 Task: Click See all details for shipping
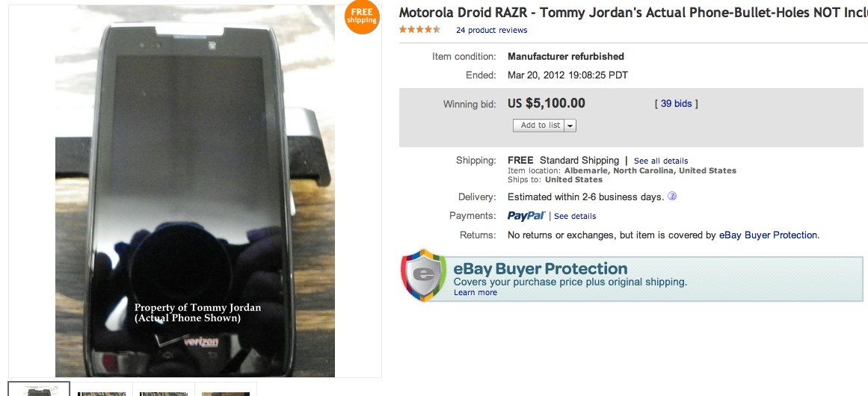[x=661, y=161]
